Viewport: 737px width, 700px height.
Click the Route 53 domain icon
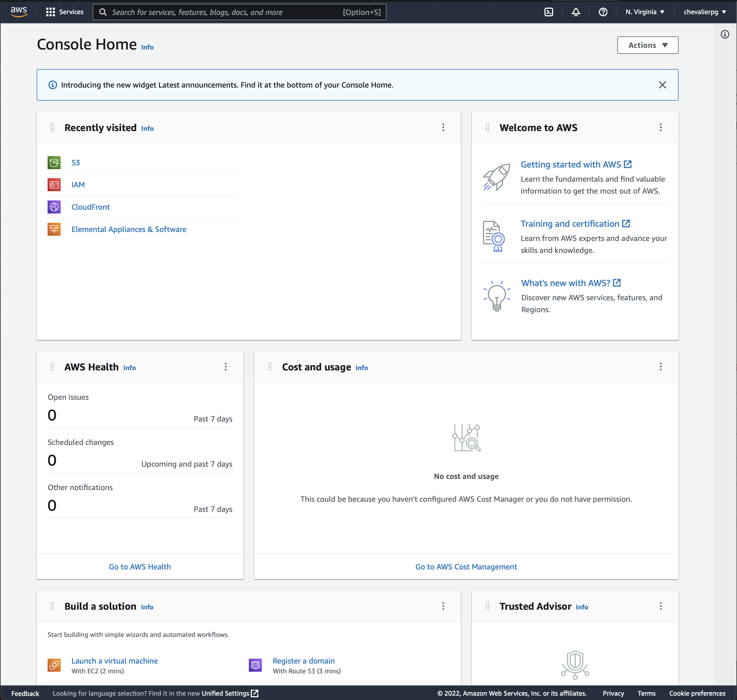tap(255, 665)
